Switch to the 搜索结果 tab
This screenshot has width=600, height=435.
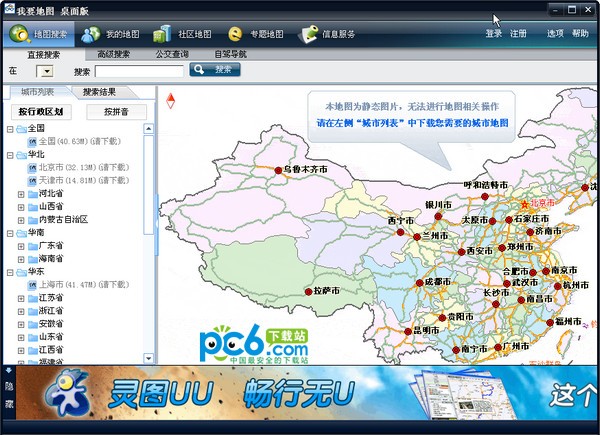[106, 92]
